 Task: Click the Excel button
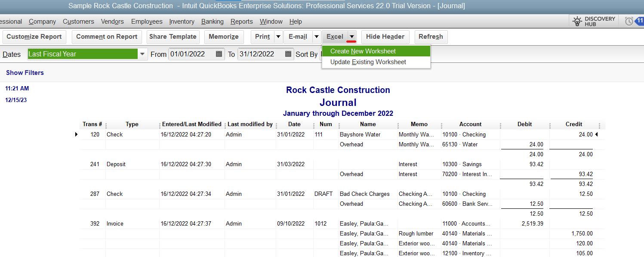(335, 37)
